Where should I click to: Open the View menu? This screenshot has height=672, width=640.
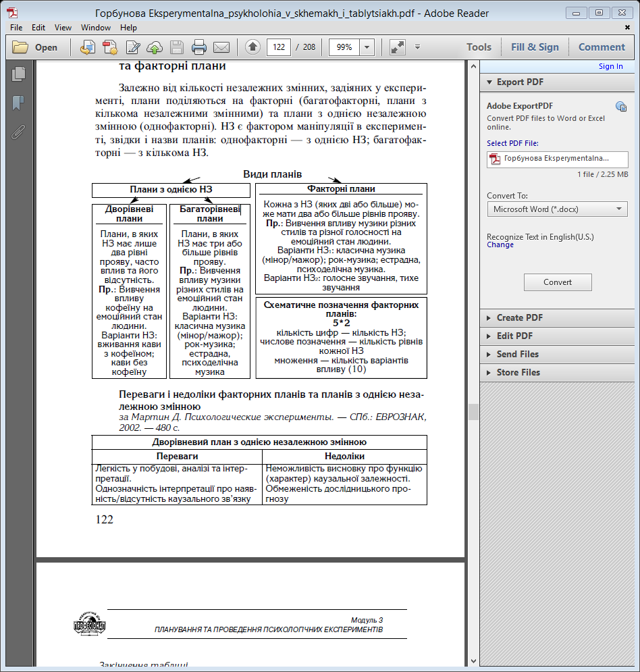click(x=63, y=28)
